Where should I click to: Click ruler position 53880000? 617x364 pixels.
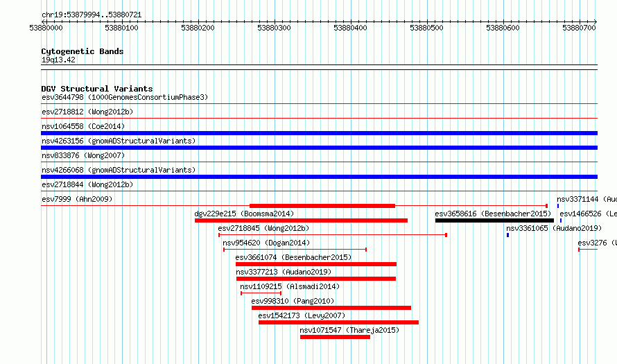point(46,28)
